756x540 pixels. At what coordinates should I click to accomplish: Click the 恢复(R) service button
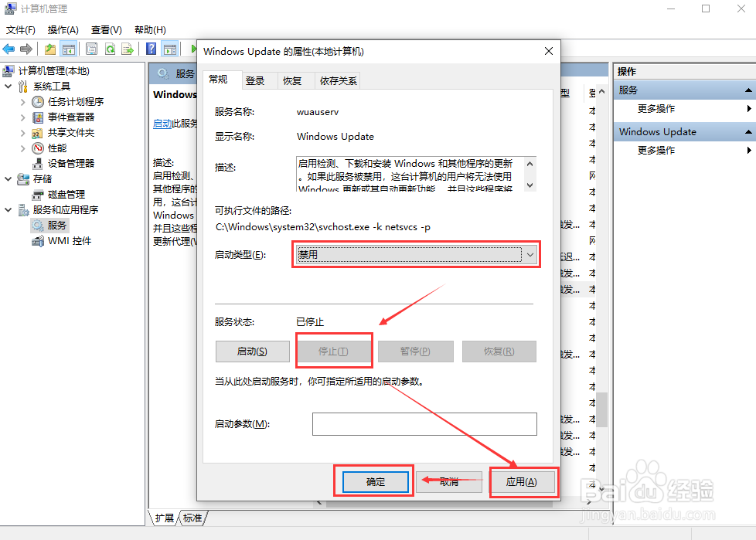pos(499,352)
